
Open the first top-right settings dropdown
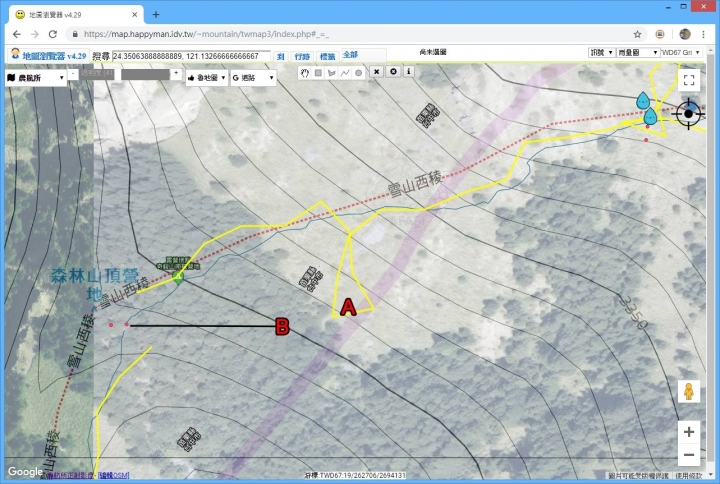coord(601,52)
